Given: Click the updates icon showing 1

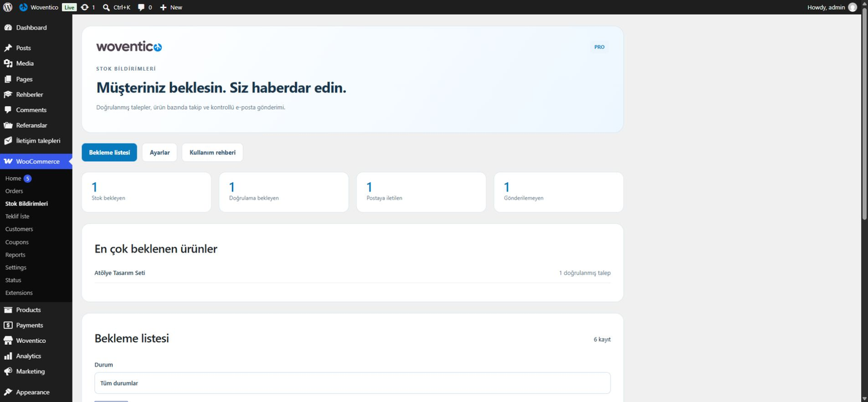Looking at the screenshot, I should (x=85, y=7).
